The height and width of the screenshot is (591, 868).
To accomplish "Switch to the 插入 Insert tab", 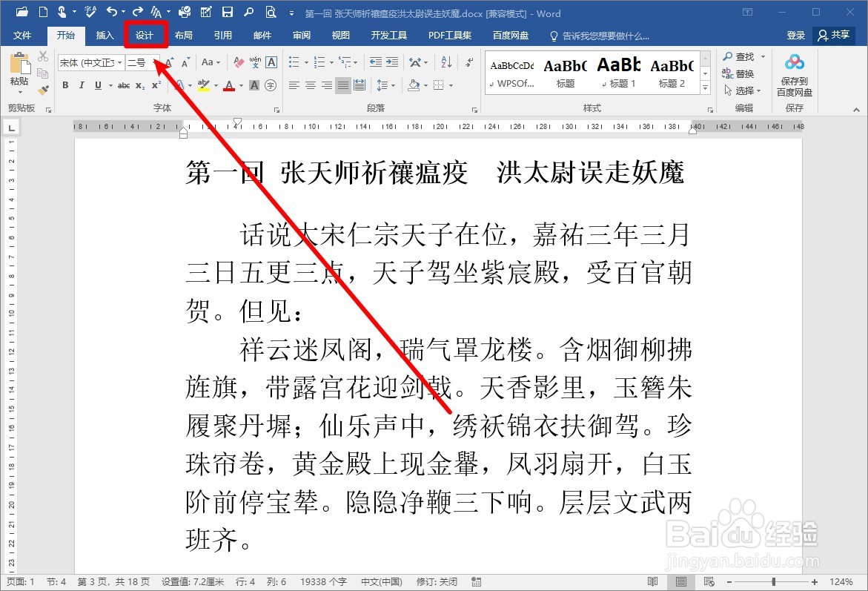I will [x=105, y=36].
